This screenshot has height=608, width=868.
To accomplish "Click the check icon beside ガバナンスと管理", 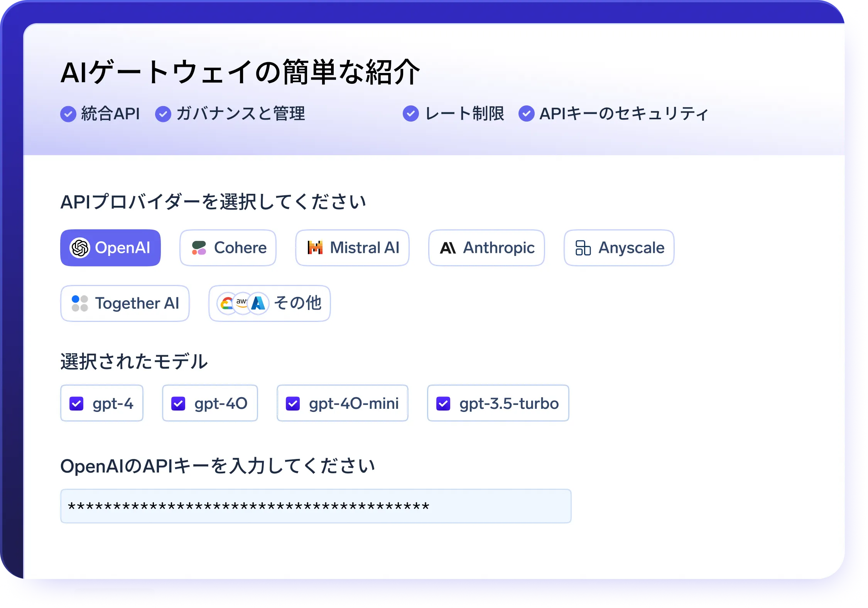I will coord(163,114).
